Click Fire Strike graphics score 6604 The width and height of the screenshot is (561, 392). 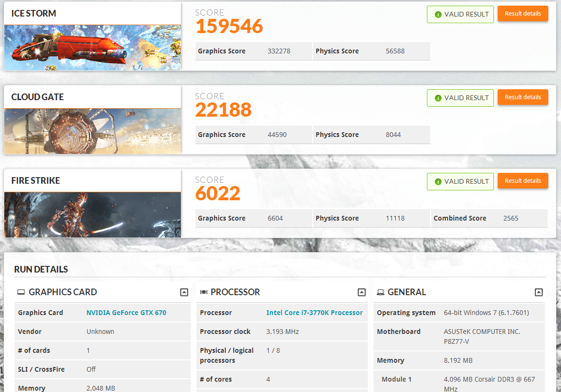(275, 218)
